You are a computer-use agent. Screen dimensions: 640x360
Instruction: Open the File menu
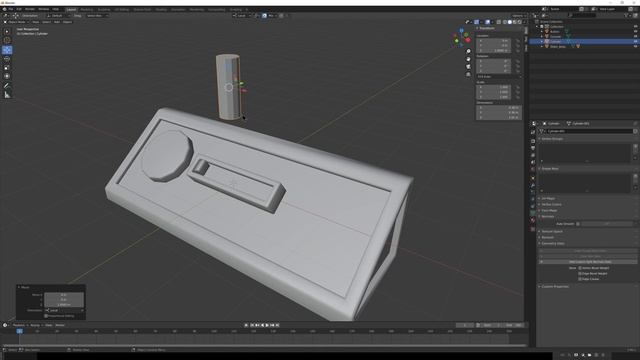point(11,9)
